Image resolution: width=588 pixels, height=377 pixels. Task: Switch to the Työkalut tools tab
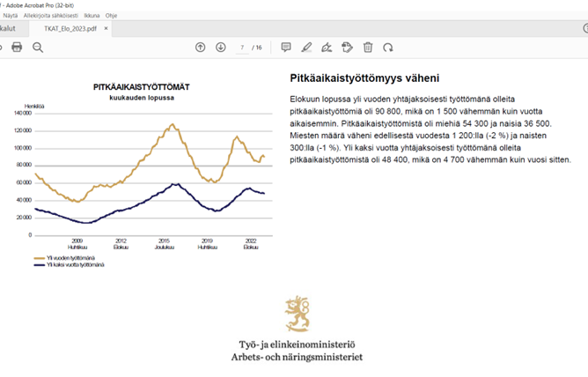(x=9, y=29)
